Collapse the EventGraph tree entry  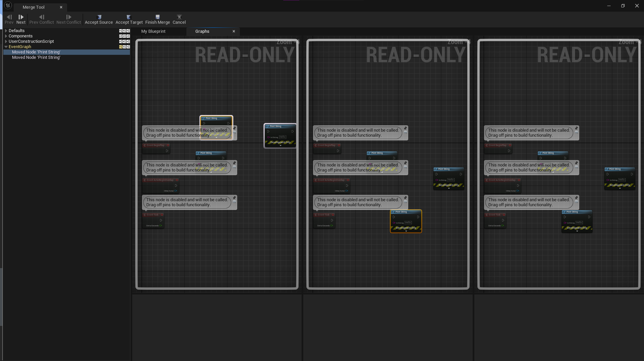point(6,47)
